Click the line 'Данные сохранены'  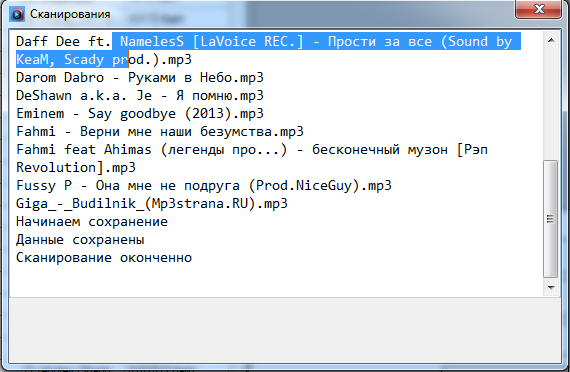(80, 240)
